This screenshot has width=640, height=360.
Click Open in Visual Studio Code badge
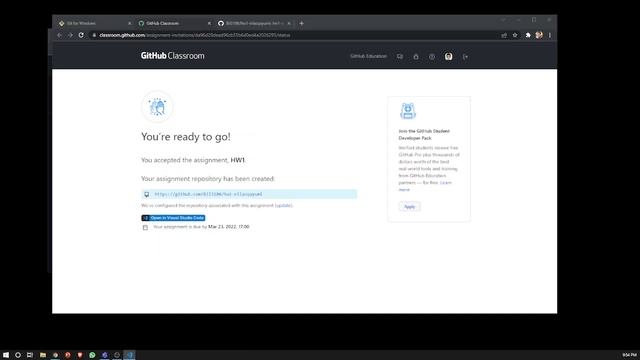coord(173,218)
